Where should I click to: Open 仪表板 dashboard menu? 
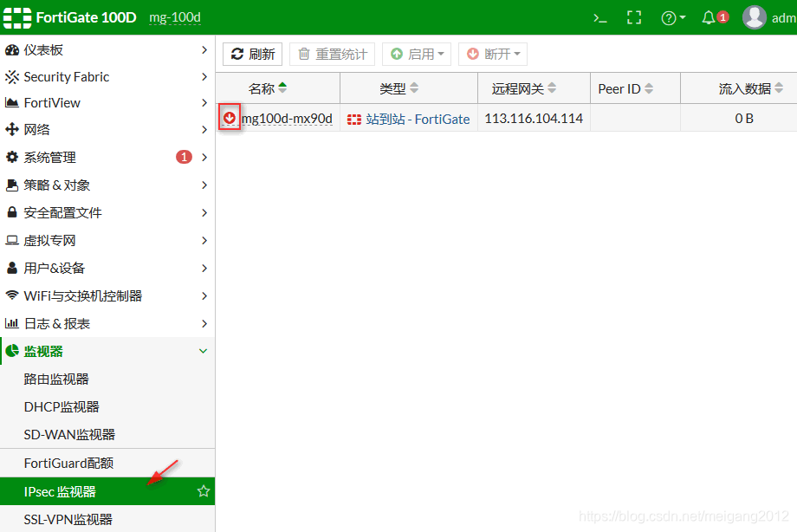[x=107, y=50]
